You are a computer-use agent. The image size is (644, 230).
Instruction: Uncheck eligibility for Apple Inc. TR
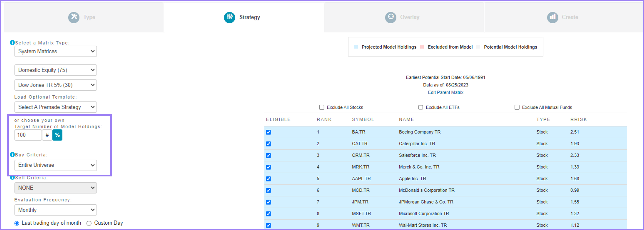[x=269, y=179]
